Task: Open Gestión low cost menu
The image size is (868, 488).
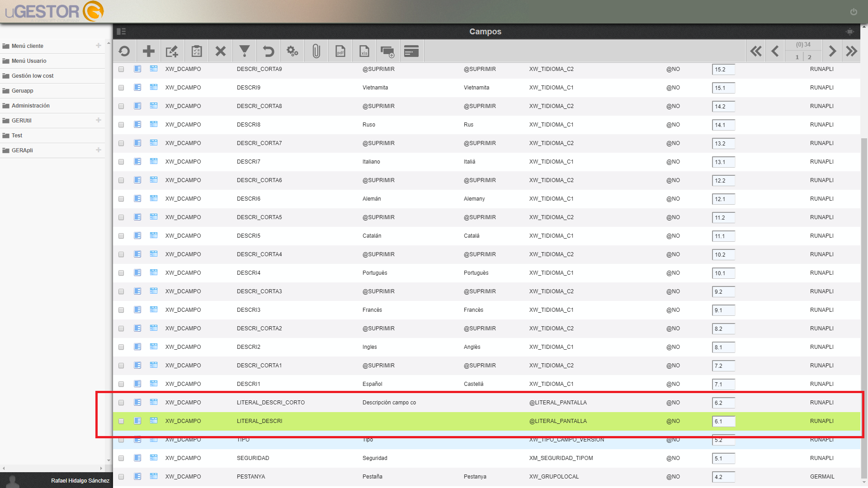Action: point(33,76)
